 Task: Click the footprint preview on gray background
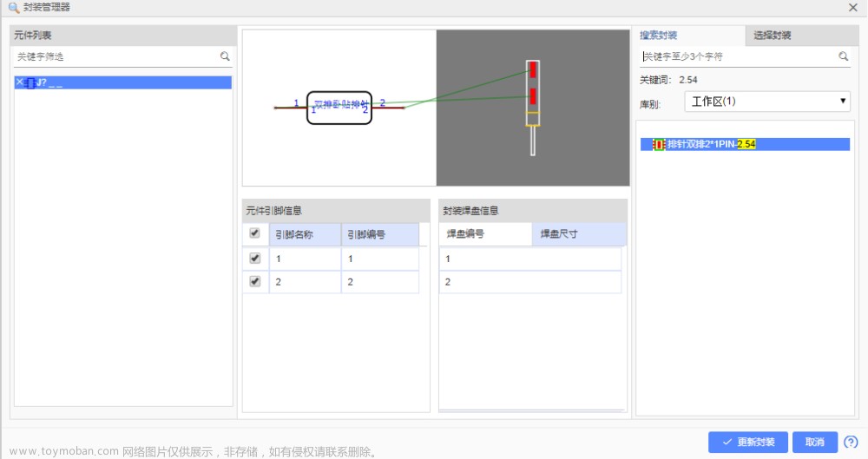point(533,108)
